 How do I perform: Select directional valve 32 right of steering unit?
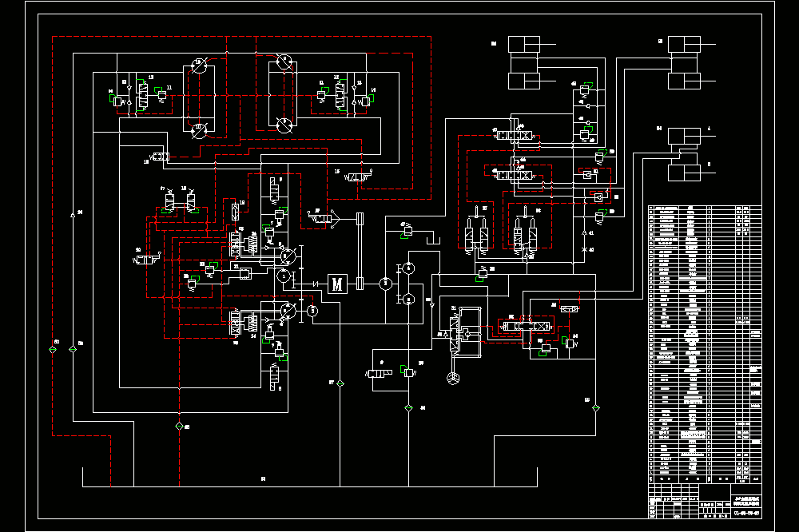point(527,326)
